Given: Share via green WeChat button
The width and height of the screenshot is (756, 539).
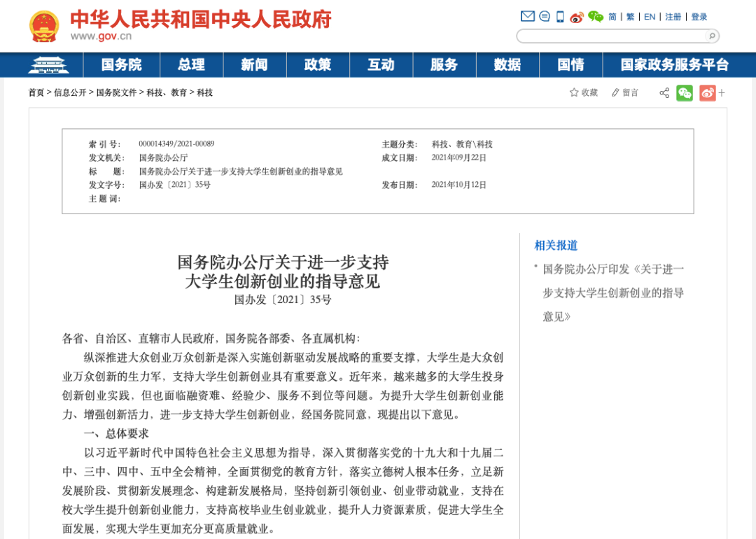Looking at the screenshot, I should 685,93.
